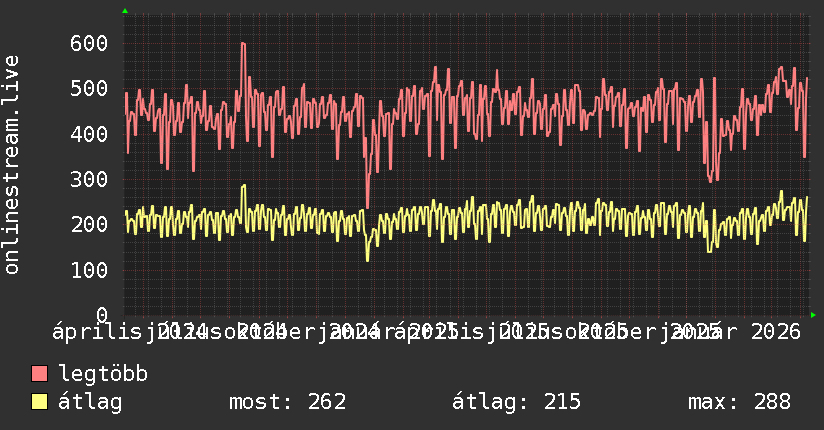
Task: Click the 500 y-axis label
Action: (x=89, y=89)
